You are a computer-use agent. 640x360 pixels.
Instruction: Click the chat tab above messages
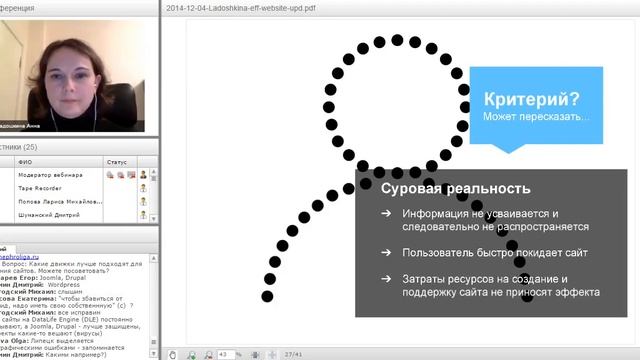click(x=7, y=249)
